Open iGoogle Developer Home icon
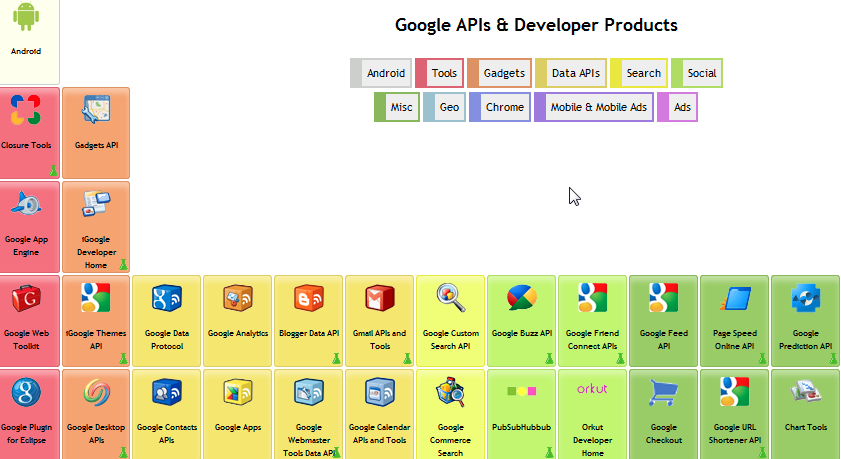The width and height of the screenshot is (841, 459). pyautogui.click(x=97, y=204)
